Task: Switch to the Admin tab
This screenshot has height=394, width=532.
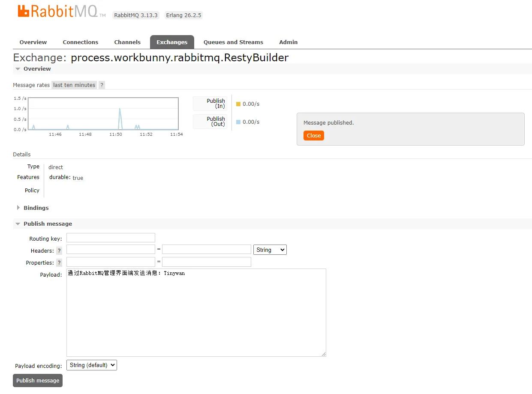Action: coord(288,42)
